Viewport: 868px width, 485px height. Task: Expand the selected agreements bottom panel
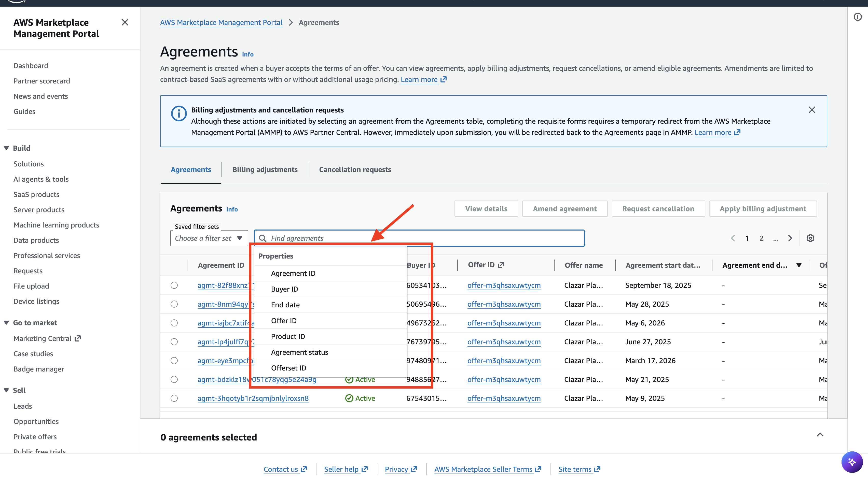(820, 434)
